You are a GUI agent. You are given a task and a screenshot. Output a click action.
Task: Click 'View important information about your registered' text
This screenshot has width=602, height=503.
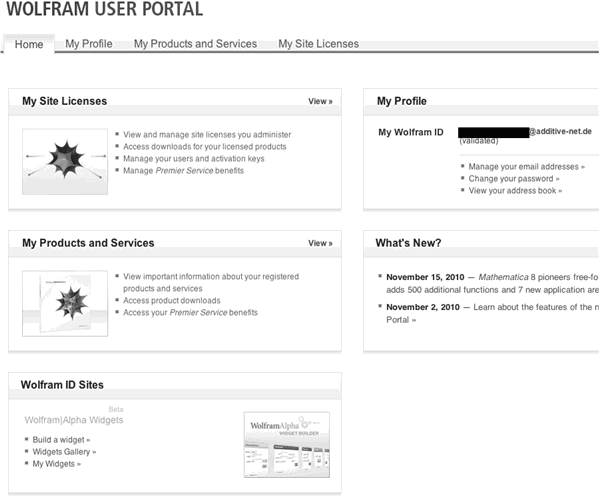coord(211,277)
